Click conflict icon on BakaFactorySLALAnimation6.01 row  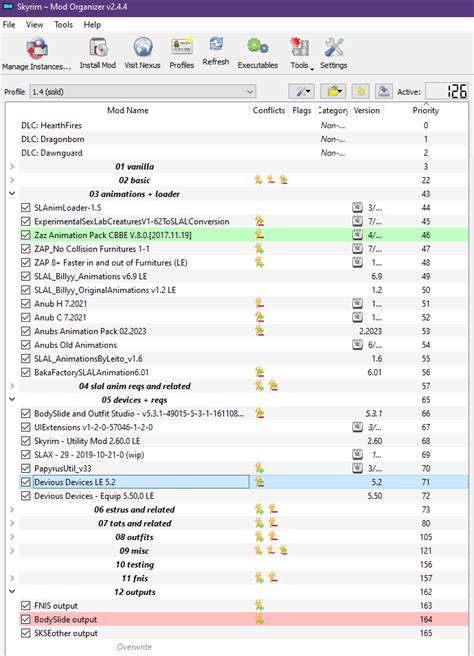pyautogui.click(x=259, y=372)
